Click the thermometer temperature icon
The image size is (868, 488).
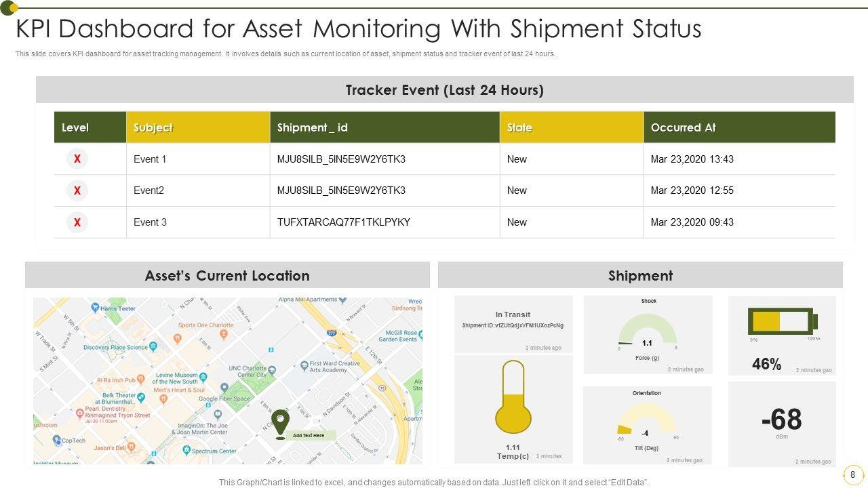tap(513, 398)
